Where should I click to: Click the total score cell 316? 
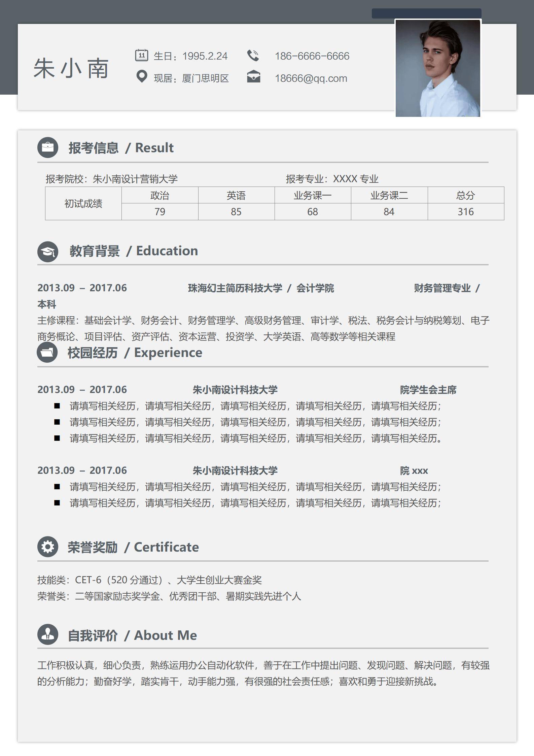465,212
